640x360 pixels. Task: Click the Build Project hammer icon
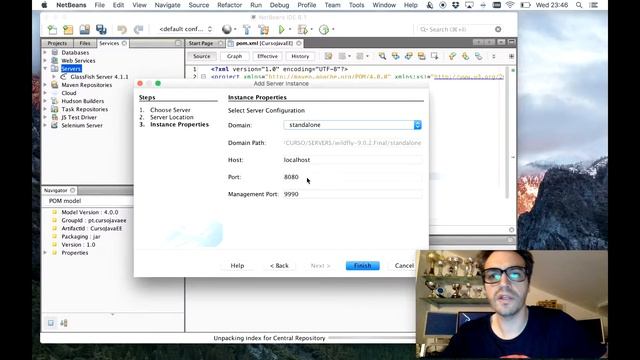[247, 29]
